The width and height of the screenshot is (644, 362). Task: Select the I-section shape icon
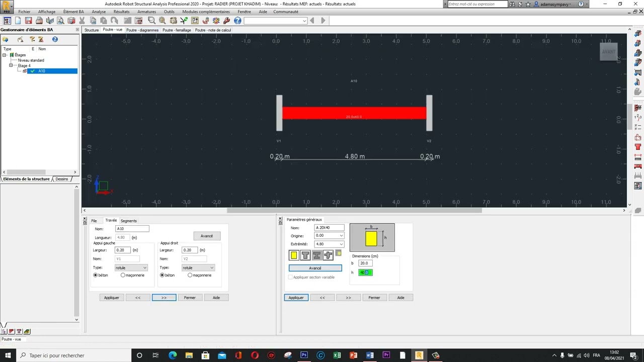317,255
